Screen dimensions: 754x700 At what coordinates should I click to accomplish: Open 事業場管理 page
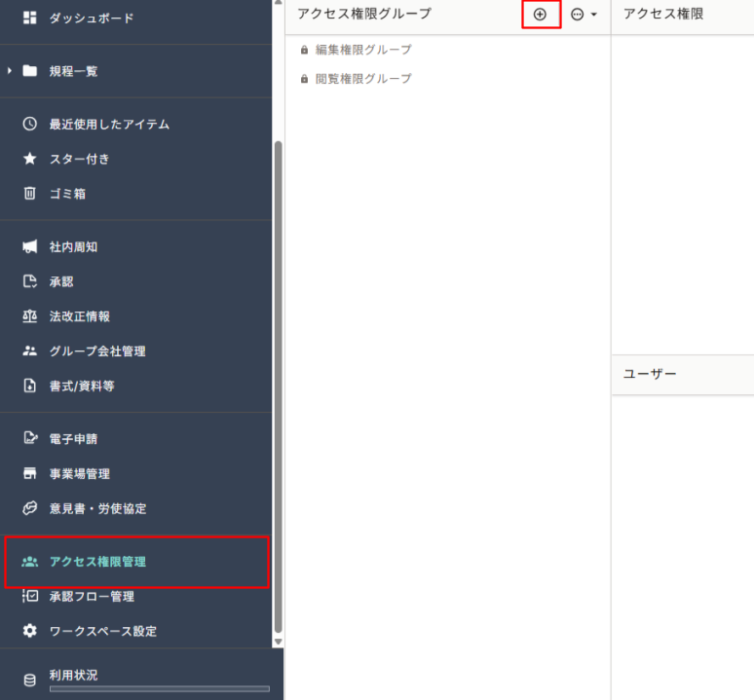click(x=80, y=474)
